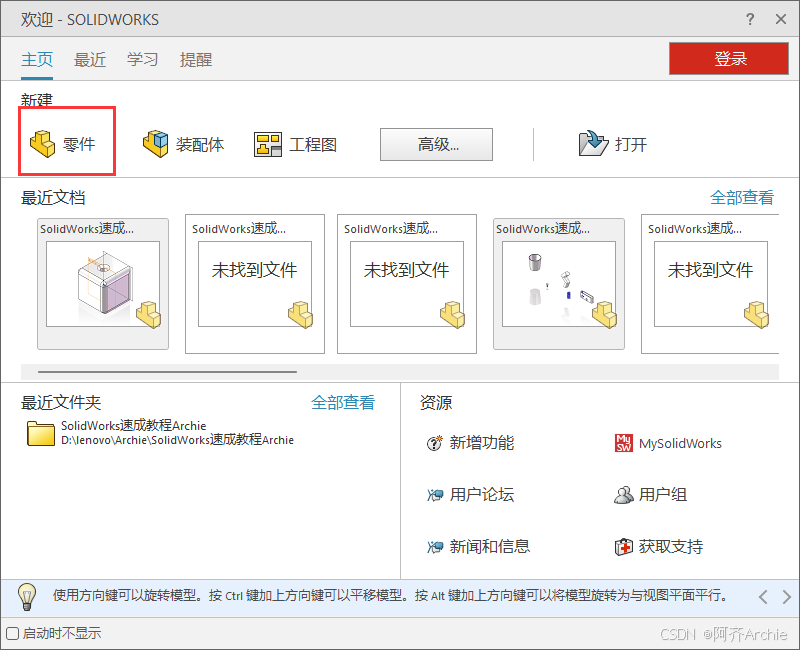Screen dimensions: 800x650
Task: Create a new 零件 (Part) document
Action: (63, 143)
